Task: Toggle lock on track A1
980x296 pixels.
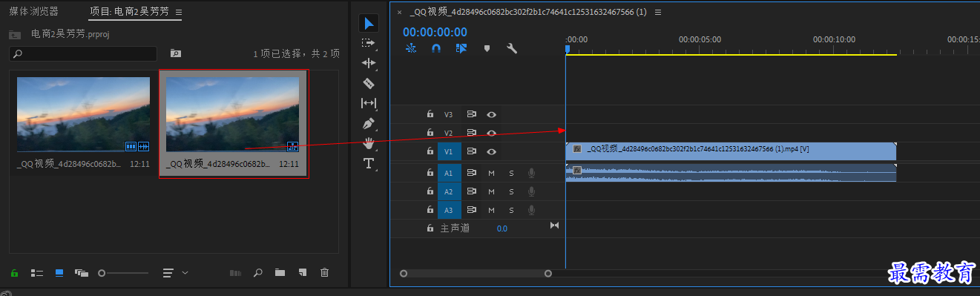Action: pos(430,173)
